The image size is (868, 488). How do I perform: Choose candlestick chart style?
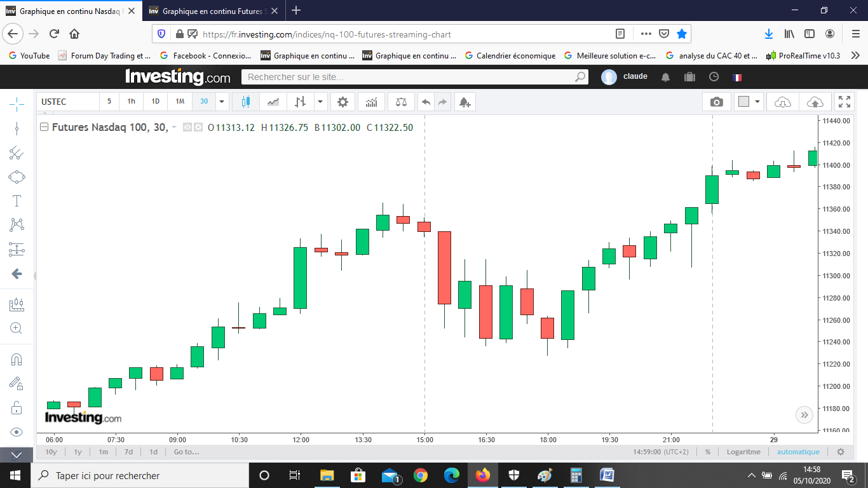(x=246, y=102)
